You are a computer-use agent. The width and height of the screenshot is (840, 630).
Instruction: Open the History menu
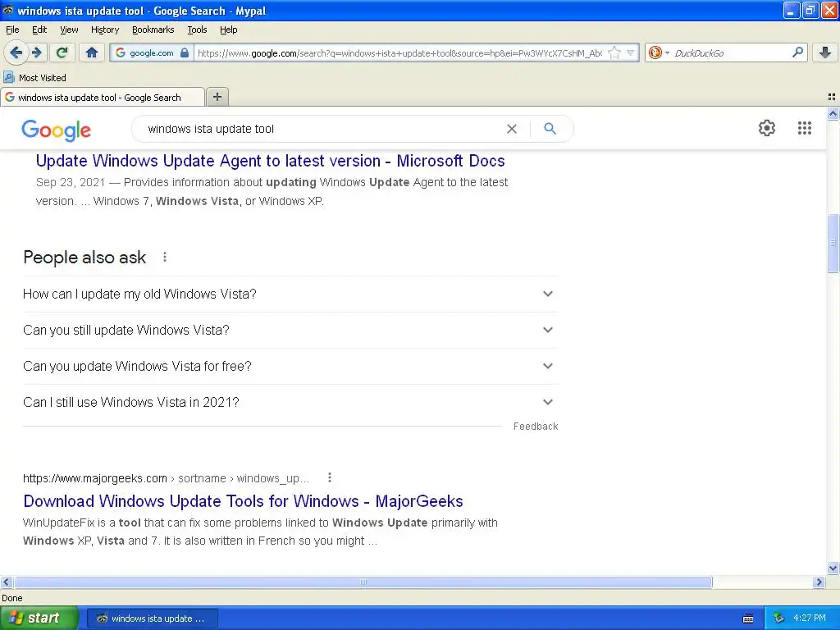click(104, 30)
